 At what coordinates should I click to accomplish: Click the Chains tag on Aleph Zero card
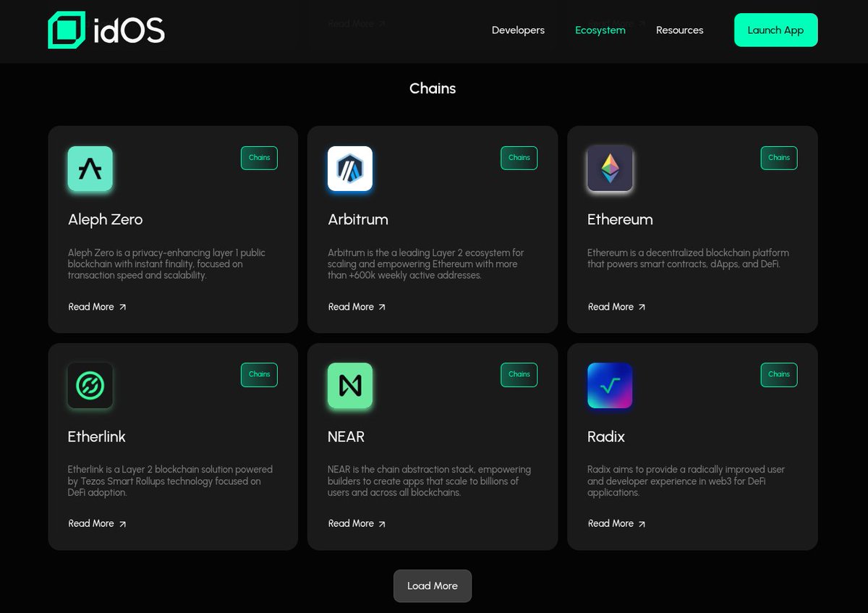(259, 158)
